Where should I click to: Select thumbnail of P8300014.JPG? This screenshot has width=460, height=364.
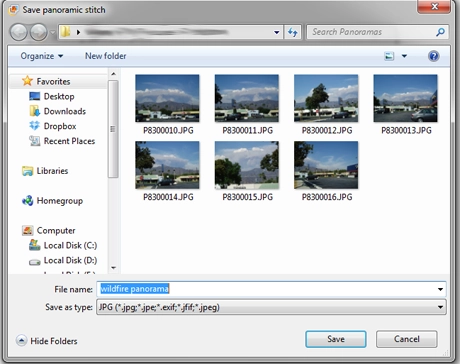pyautogui.click(x=167, y=165)
